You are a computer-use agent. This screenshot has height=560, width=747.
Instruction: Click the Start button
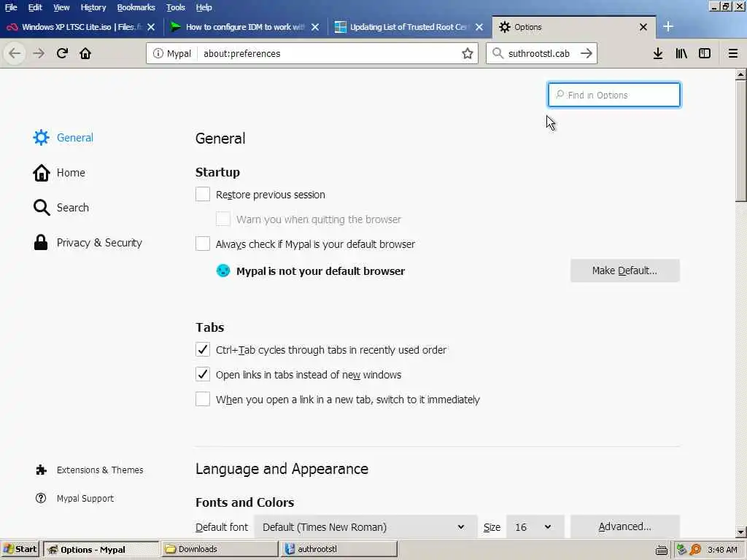[x=20, y=550]
